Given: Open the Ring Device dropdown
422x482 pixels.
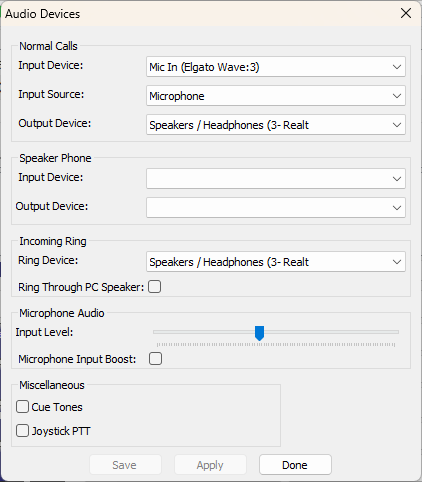Looking at the screenshot, I should 276,262.
